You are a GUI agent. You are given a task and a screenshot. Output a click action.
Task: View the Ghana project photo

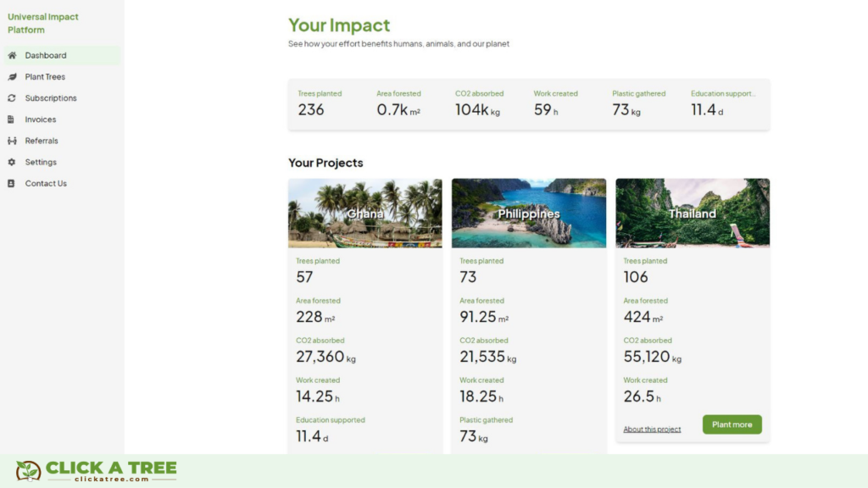click(x=364, y=213)
